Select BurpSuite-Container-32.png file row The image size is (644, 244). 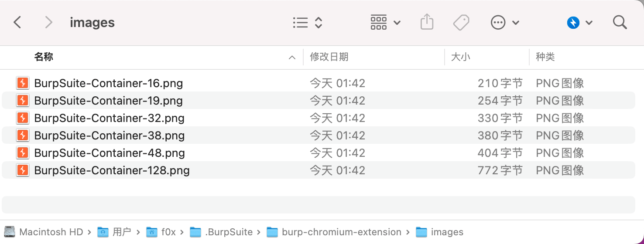[x=109, y=118]
